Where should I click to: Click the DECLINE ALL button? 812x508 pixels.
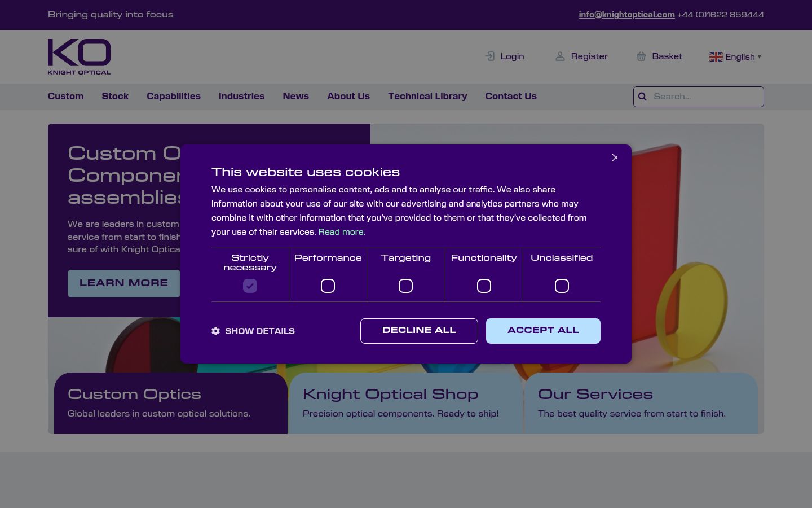[419, 331]
